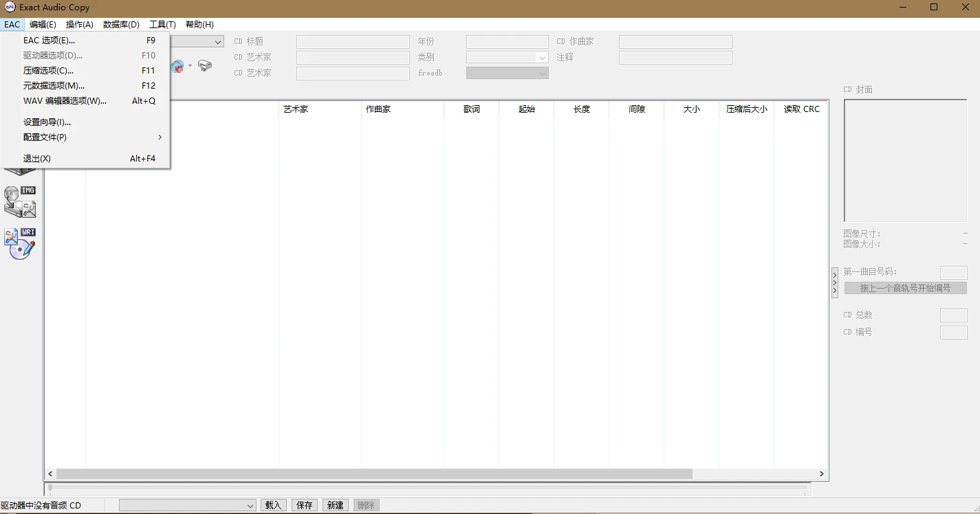Click the Exact Audio Copy title bar icon
The image size is (980, 514).
(x=10, y=7)
